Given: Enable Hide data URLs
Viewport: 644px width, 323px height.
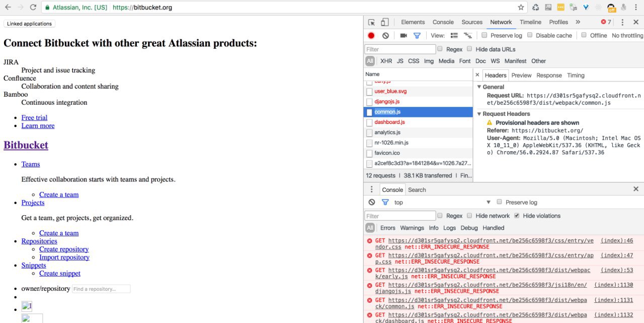Looking at the screenshot, I should coord(469,49).
